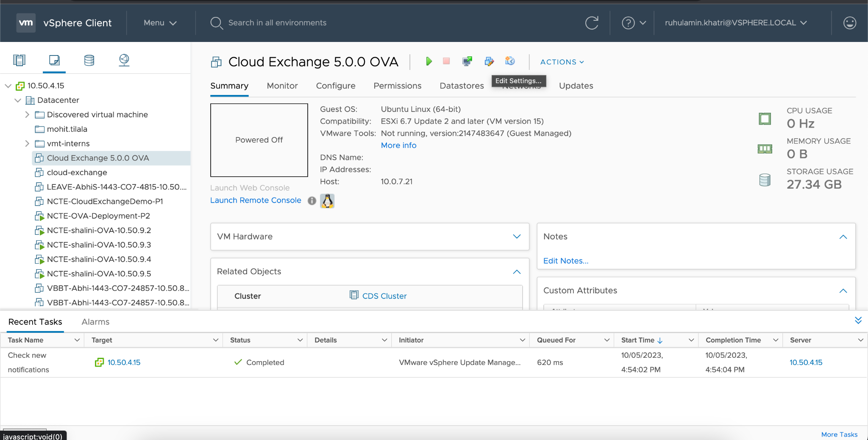Select the Summary tab
Viewport: 868px width, 440px height.
click(229, 86)
